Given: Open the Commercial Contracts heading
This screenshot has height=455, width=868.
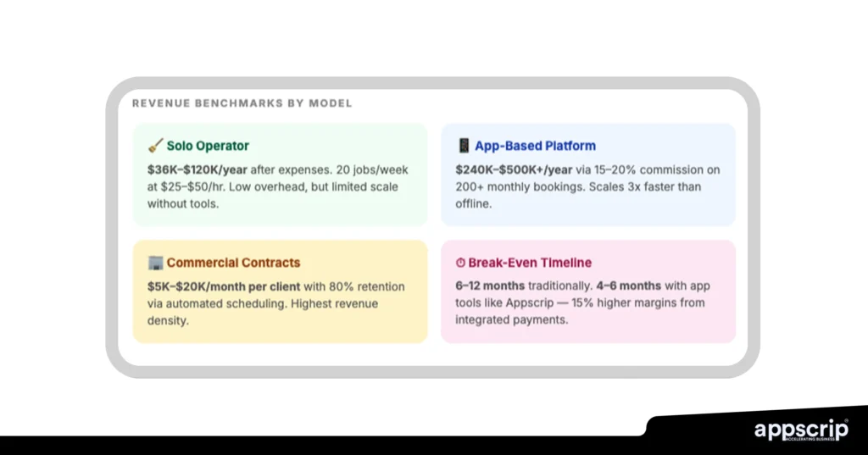Looking at the screenshot, I should (233, 263).
